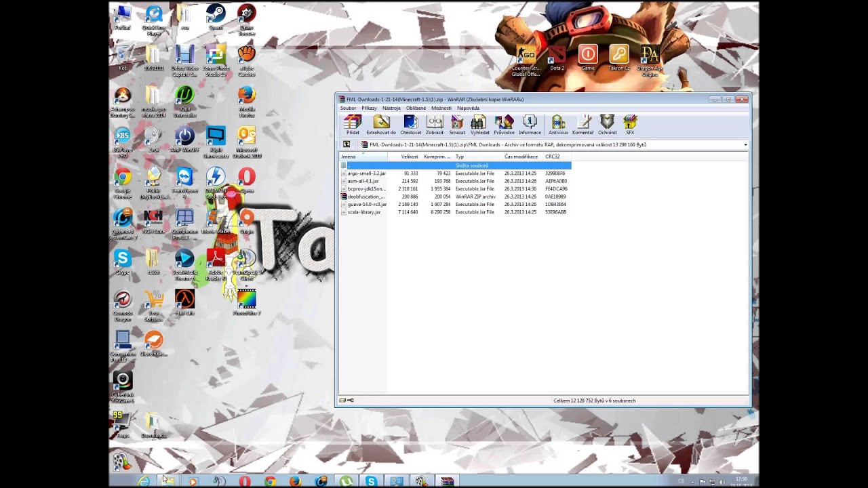Go up one folder level in WinRAR

click(347, 144)
